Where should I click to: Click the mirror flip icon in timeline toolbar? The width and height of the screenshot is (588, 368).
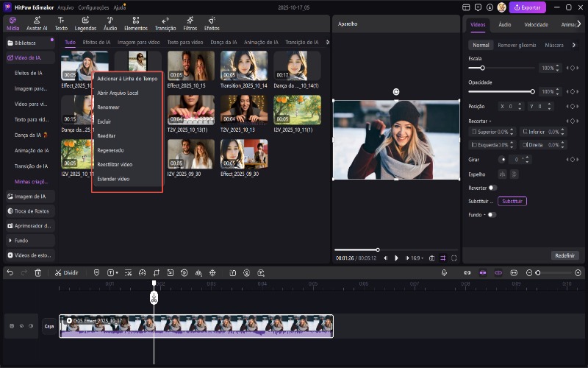coord(198,273)
